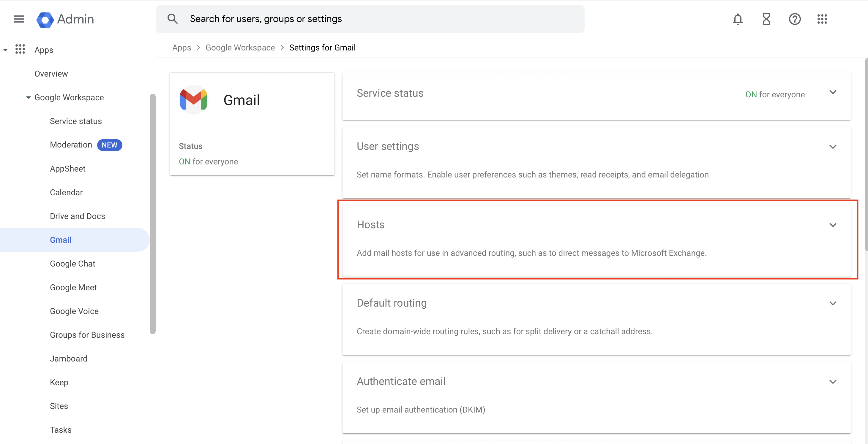
Task: Open Moderation in the sidebar
Action: coord(71,145)
